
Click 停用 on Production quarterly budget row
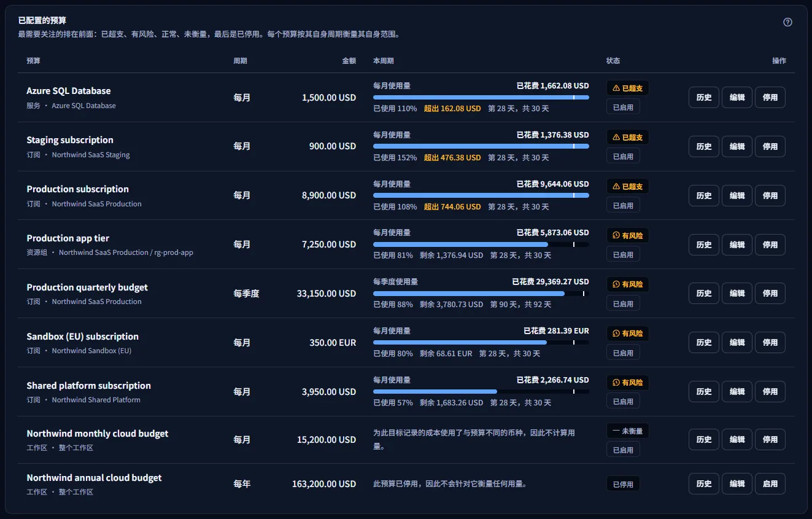point(770,294)
